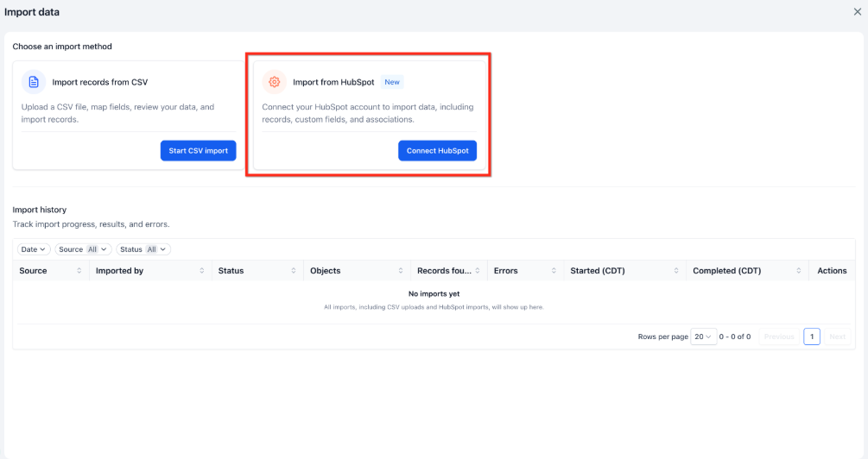Click Connect your HubSpot account description
This screenshot has width=868, height=459.
(368, 113)
